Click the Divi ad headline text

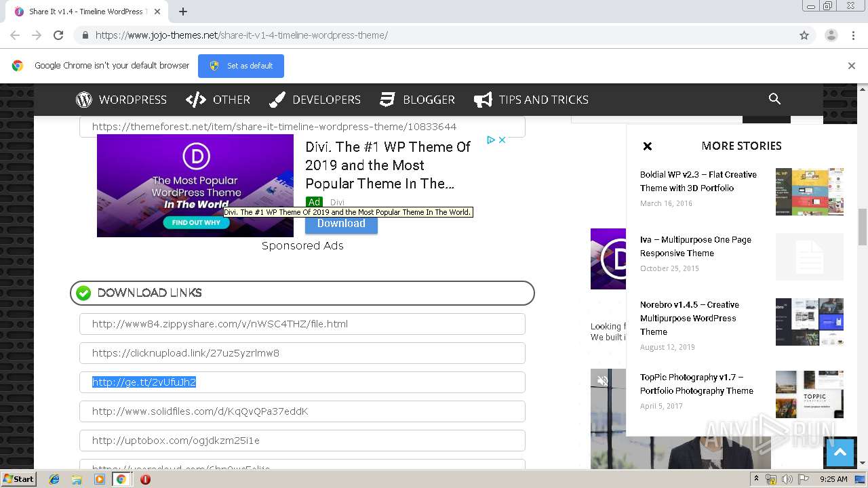tap(388, 165)
